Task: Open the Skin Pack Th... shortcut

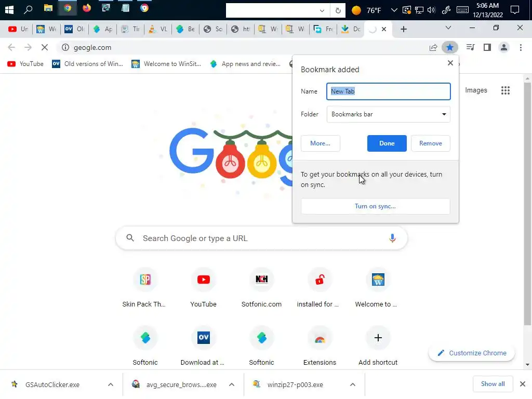Action: click(x=145, y=288)
